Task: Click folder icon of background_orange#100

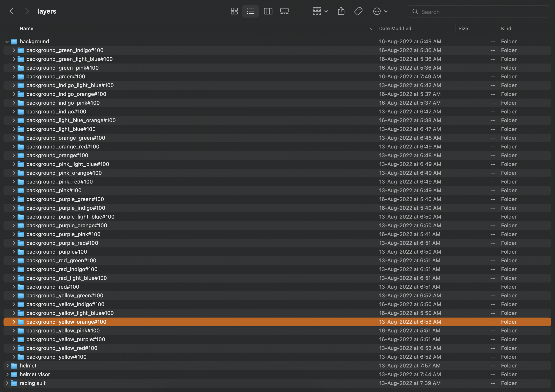Action: click(21, 155)
